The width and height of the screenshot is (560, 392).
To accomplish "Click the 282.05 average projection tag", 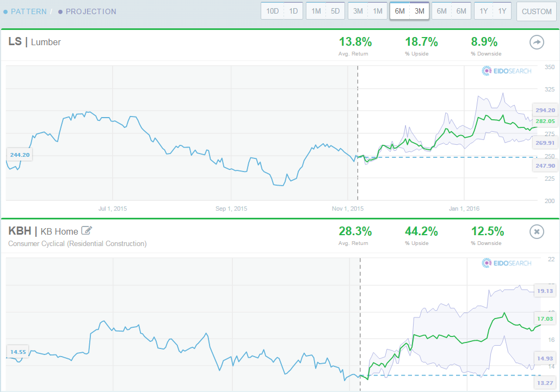I will click(545, 121).
